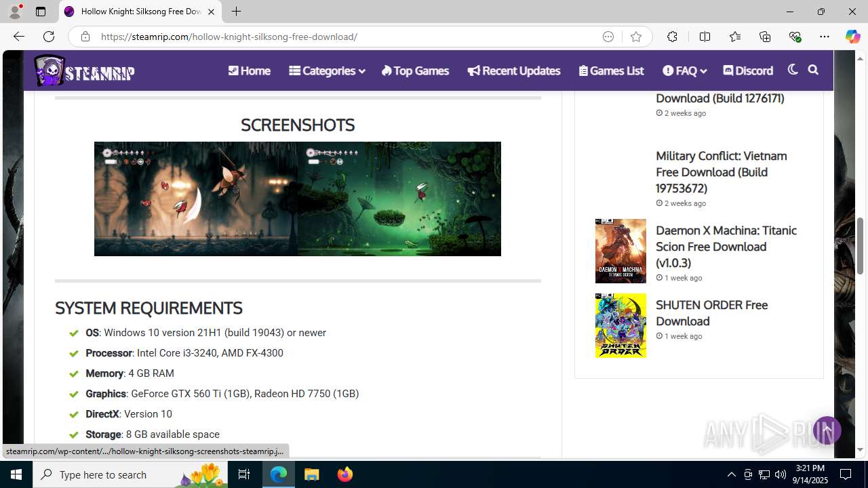Click the Daemon X Machina cover thumbnail
The height and width of the screenshot is (488, 868).
620,251
